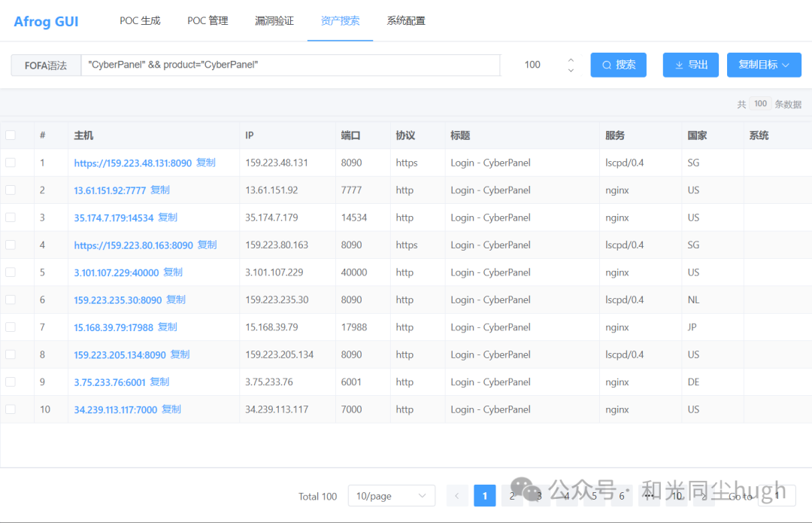Open host link https://159.223.48.131:8090
The height and width of the screenshot is (523, 812).
[132, 163]
